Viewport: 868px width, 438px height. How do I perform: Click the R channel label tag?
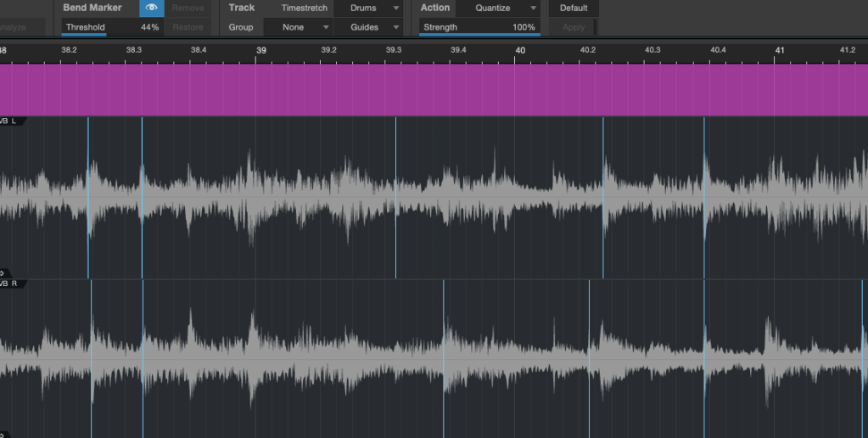click(x=12, y=284)
